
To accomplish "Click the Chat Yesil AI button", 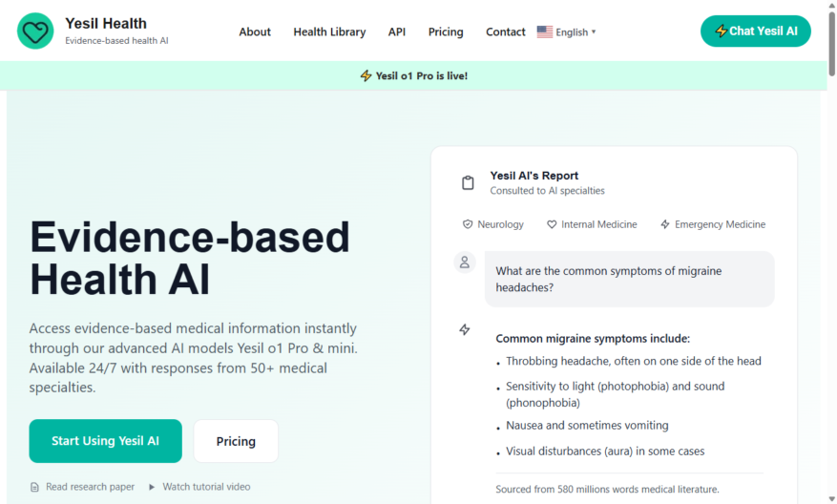I will pos(755,31).
